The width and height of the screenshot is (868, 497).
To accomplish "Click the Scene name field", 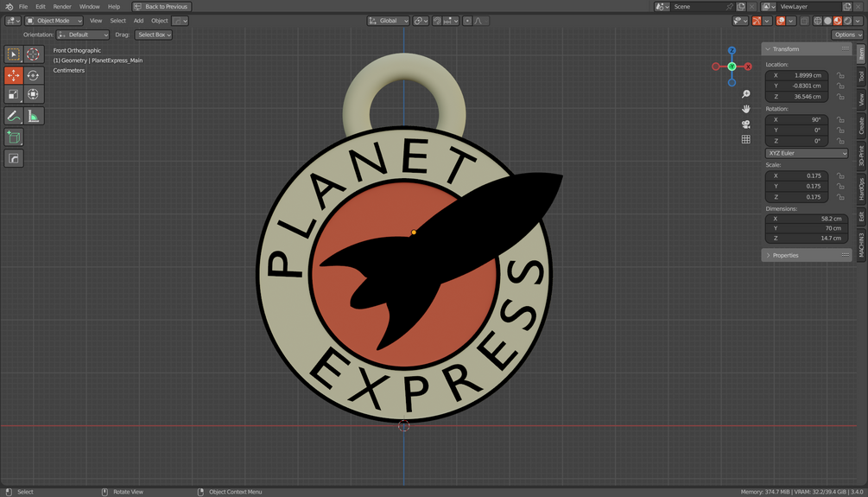I will click(699, 7).
